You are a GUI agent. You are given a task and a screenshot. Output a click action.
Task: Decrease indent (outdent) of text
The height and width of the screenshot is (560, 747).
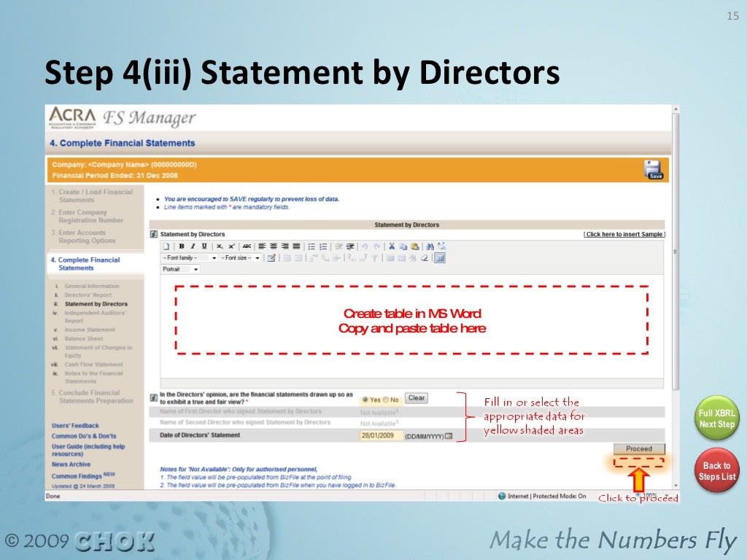point(338,246)
